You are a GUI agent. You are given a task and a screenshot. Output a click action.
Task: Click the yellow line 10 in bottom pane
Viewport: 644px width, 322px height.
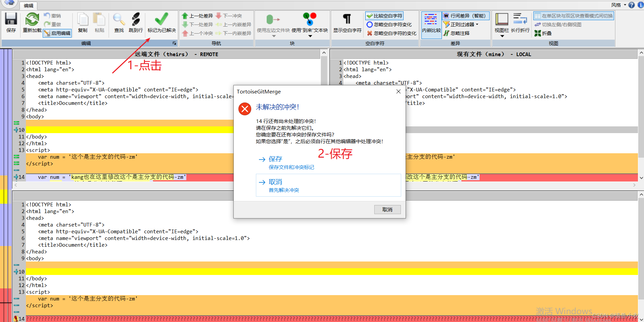coord(332,272)
